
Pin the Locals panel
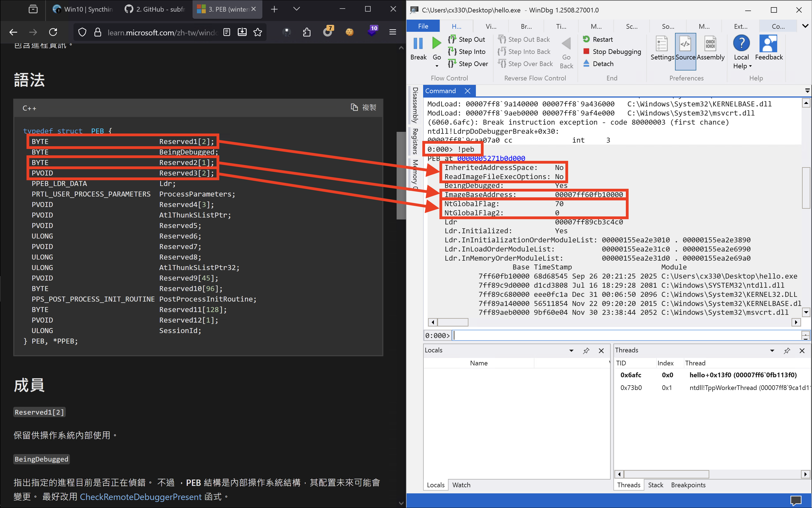[x=586, y=350]
